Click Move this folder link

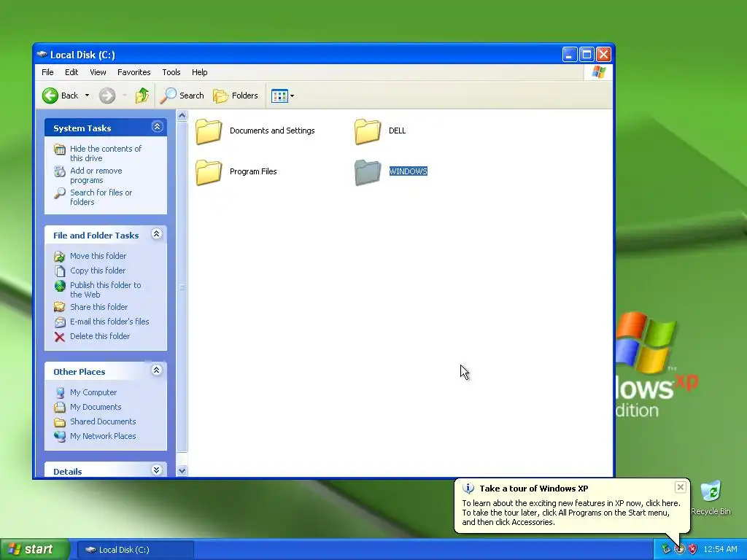(98, 256)
